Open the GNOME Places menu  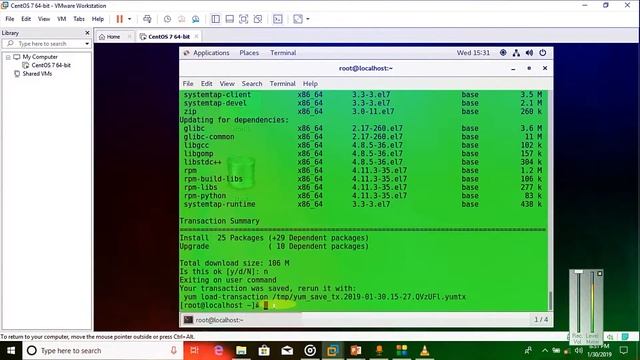point(249,53)
